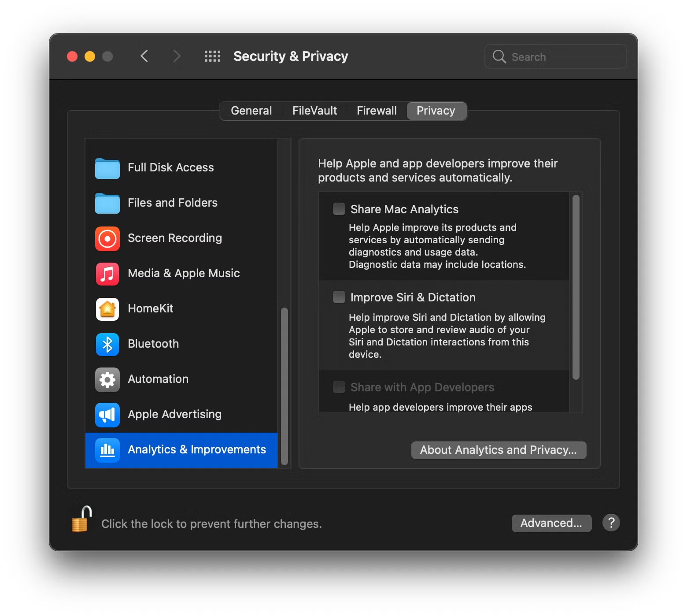Click the Search input field
687x616 pixels.
tap(555, 56)
